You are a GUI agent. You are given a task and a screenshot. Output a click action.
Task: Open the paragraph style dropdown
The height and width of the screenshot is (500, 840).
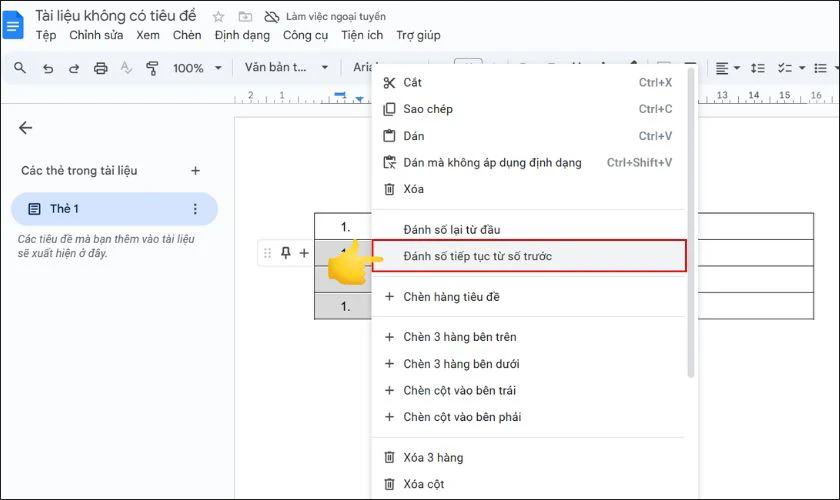[286, 68]
